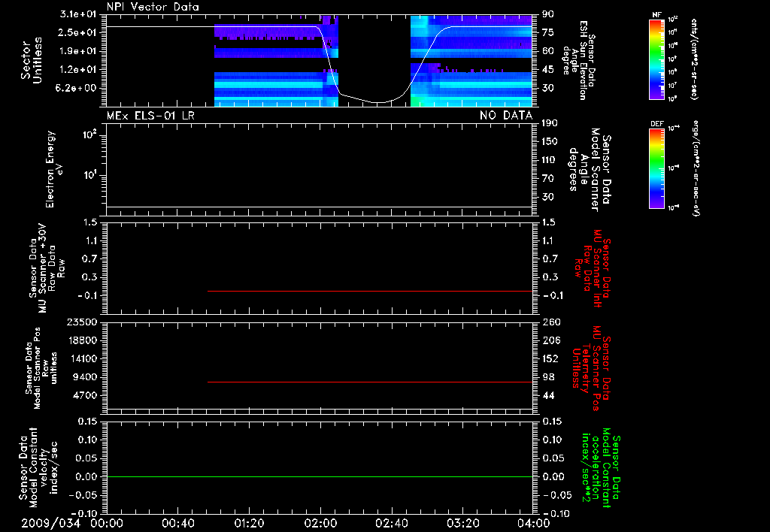Click the red "MU Scanner Int Raw Data" axis title
The height and width of the screenshot is (532, 770).
coord(593,268)
